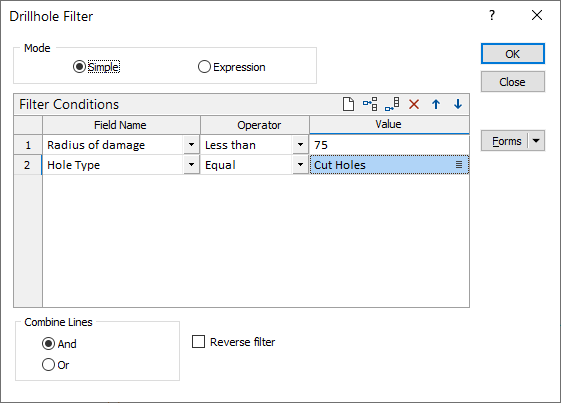Expand the Forms button dropdown arrow
561x403 pixels.
(x=536, y=141)
